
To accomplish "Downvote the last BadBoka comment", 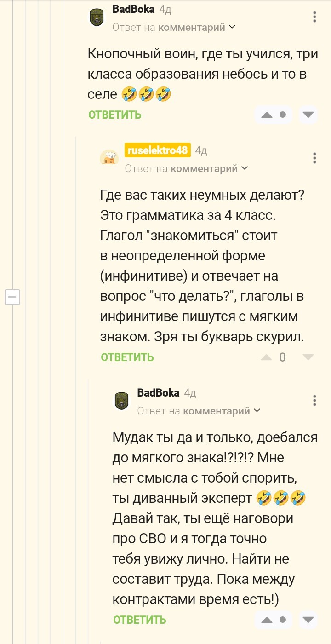I will click(308, 619).
